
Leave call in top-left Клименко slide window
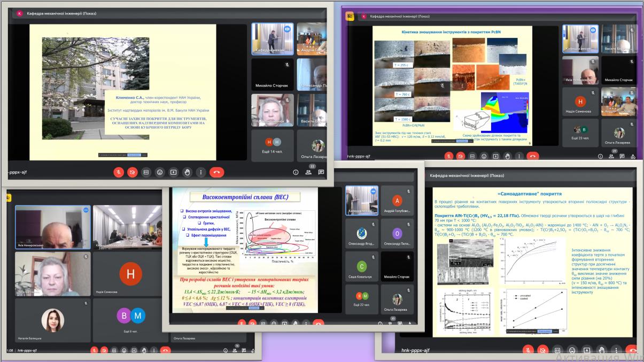click(x=216, y=172)
